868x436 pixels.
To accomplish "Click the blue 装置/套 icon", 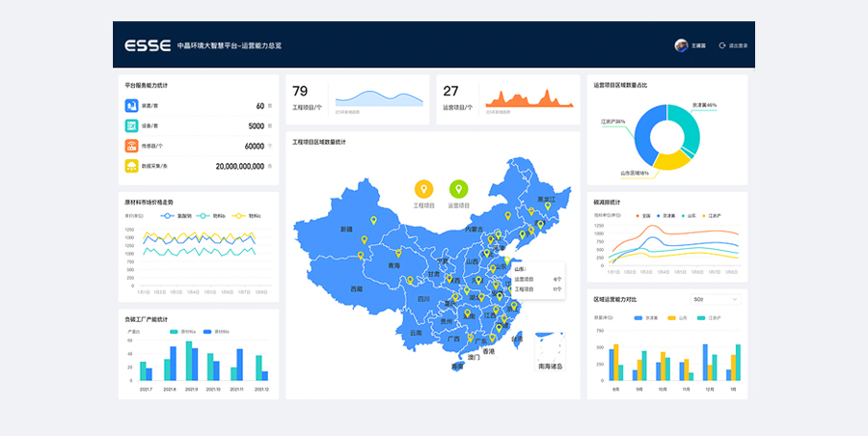I will click(x=131, y=106).
